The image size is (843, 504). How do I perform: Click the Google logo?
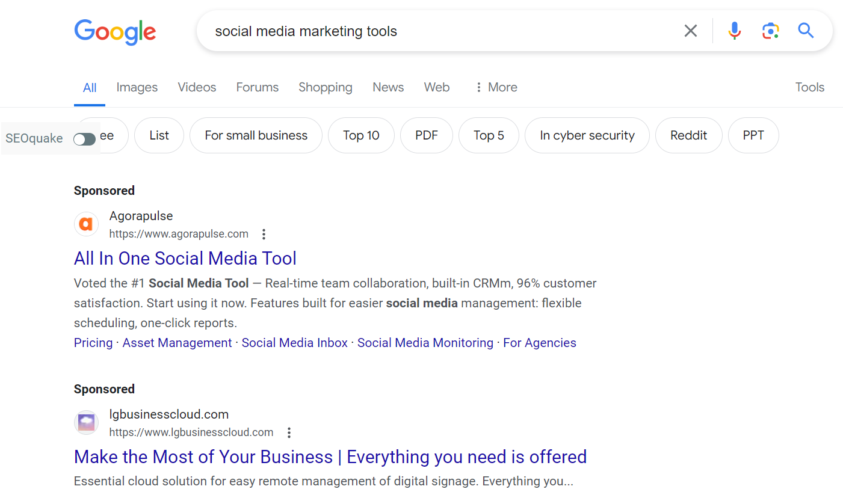[x=115, y=31]
